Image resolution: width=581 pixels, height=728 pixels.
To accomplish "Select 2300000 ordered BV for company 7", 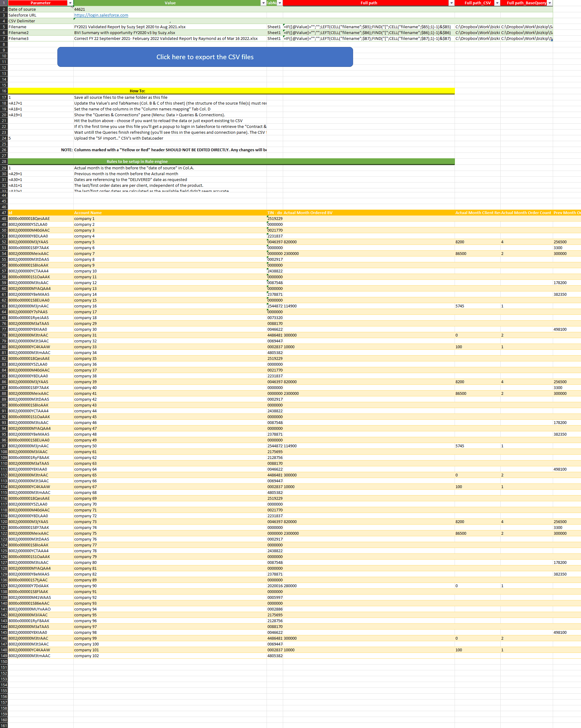I will tap(369, 254).
